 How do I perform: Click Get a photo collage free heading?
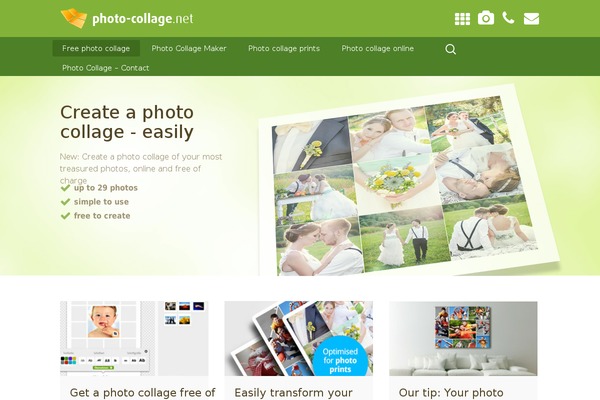pyautogui.click(x=142, y=393)
